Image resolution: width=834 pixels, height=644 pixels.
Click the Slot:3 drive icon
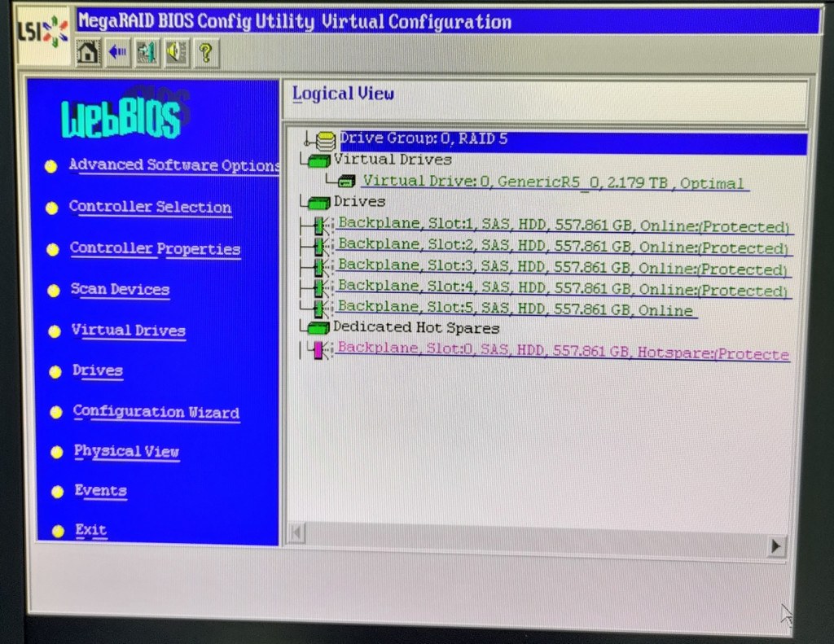click(321, 267)
